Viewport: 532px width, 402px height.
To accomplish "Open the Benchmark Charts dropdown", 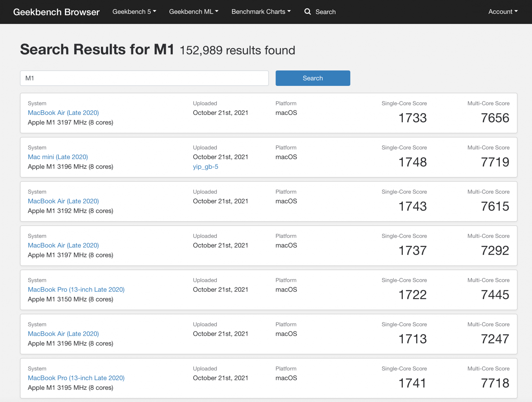I will [x=261, y=12].
